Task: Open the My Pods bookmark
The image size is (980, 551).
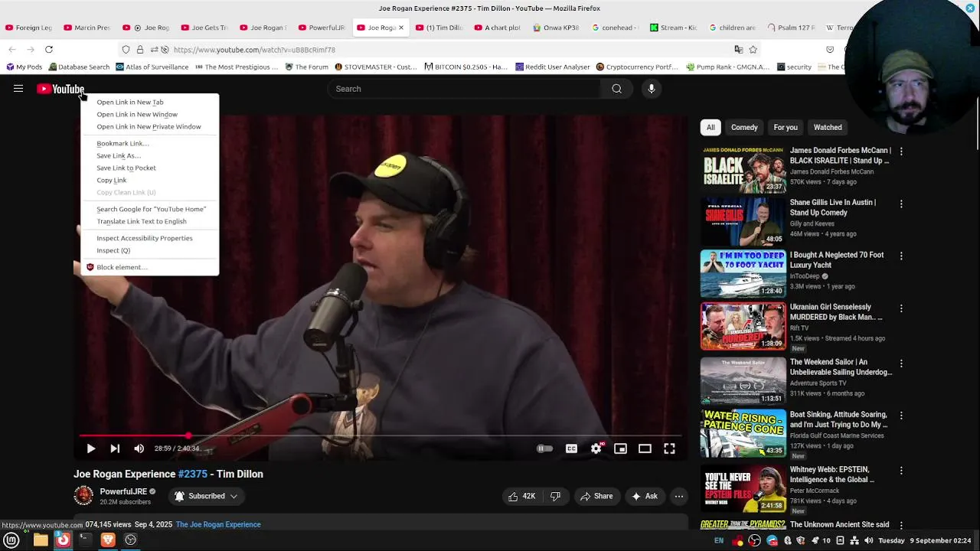Action: (x=24, y=67)
